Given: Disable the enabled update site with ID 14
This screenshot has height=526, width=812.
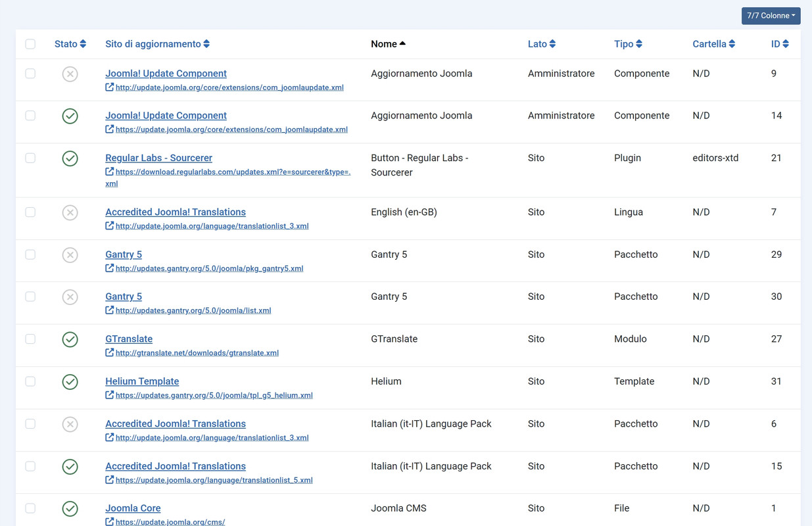Looking at the screenshot, I should (70, 116).
